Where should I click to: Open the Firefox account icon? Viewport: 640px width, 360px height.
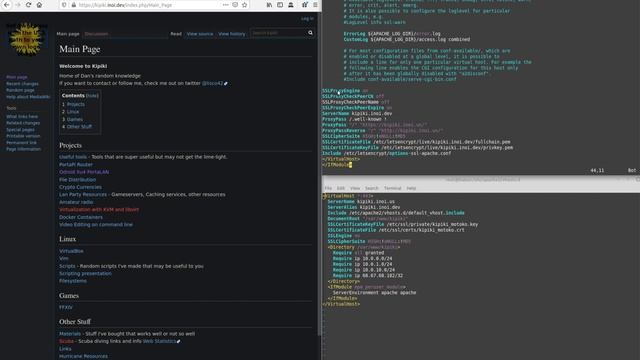[291, 5]
